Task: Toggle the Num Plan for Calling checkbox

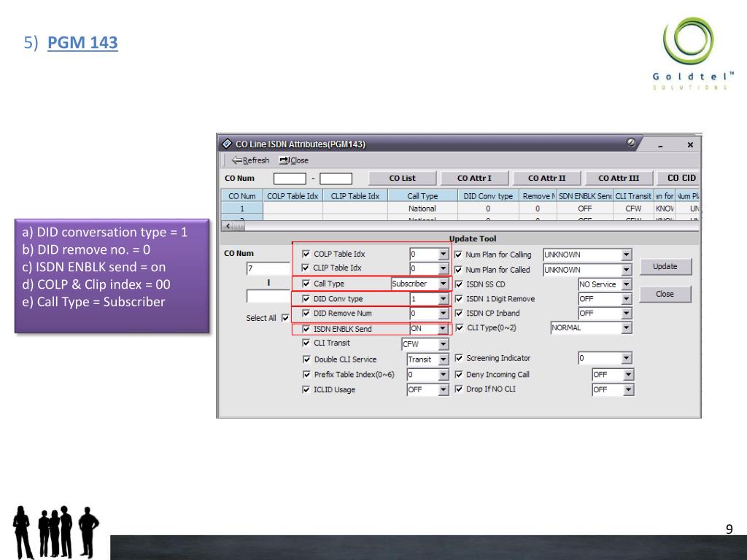Action: pyautogui.click(x=459, y=254)
